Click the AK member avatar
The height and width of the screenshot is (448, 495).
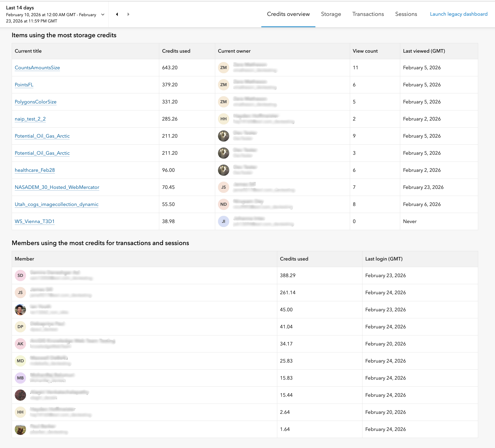pyautogui.click(x=20, y=344)
